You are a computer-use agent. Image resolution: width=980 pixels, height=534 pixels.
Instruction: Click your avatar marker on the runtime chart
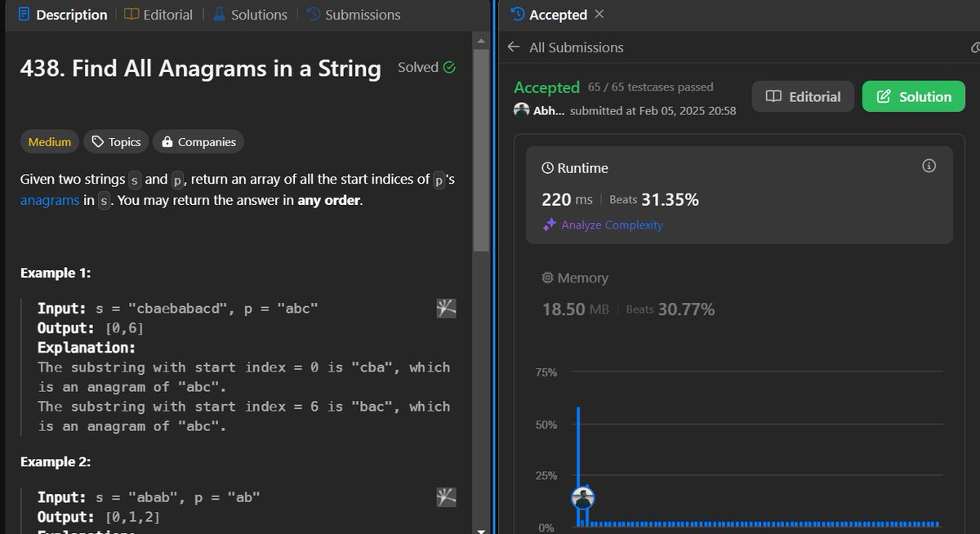583,498
